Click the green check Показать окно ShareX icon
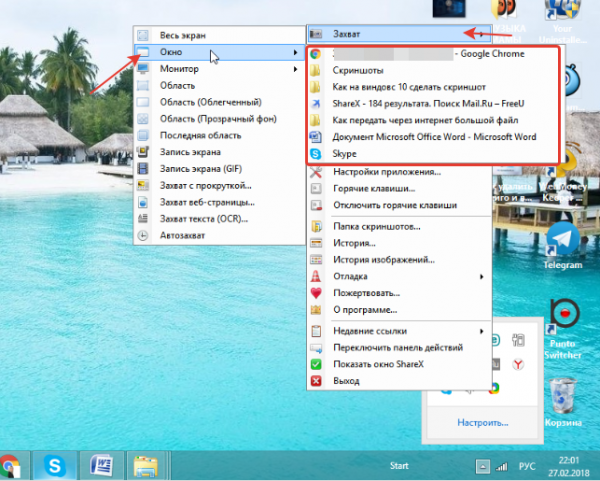The width and height of the screenshot is (600, 481). coord(316,364)
